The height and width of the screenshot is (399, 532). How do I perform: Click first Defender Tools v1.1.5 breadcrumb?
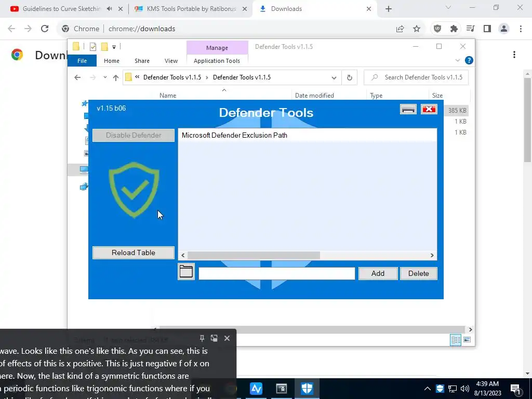[172, 77]
